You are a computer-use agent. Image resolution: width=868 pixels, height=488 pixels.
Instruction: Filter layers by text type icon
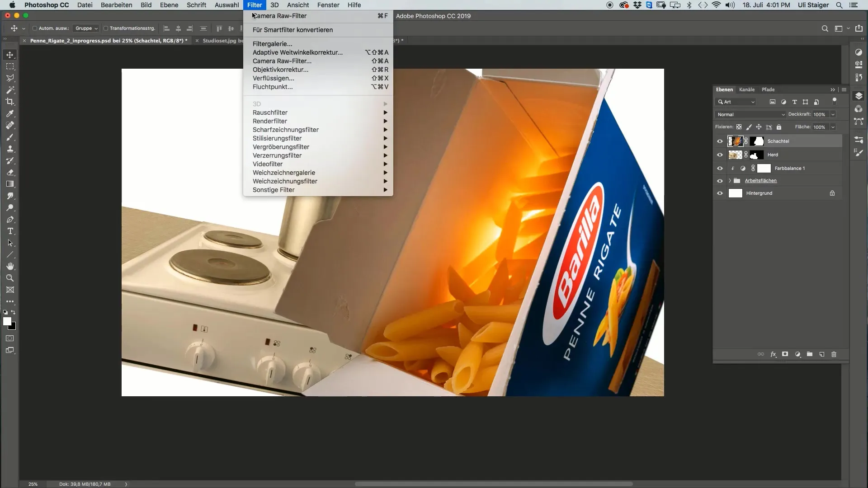point(794,102)
